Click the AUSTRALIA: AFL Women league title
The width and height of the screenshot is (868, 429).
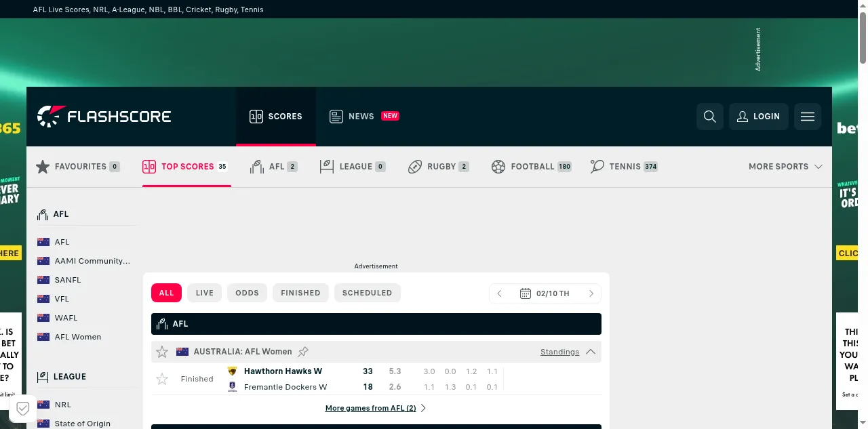(x=243, y=352)
